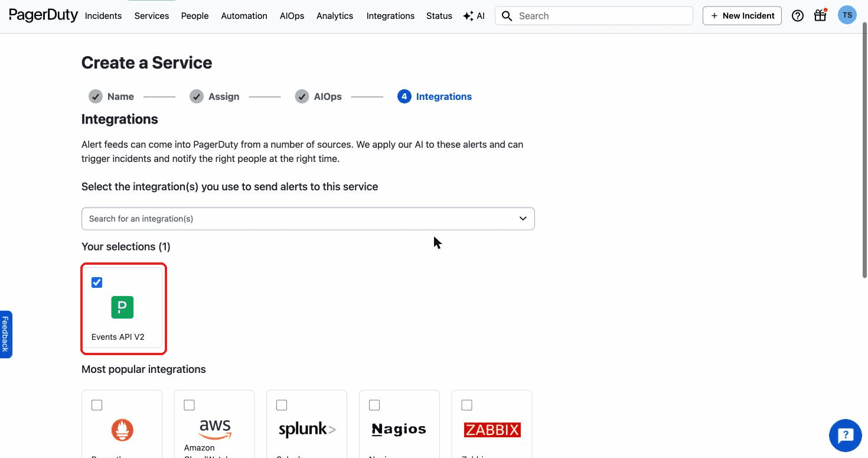Click the Events API V2 logo
868x458 pixels.
click(122, 307)
